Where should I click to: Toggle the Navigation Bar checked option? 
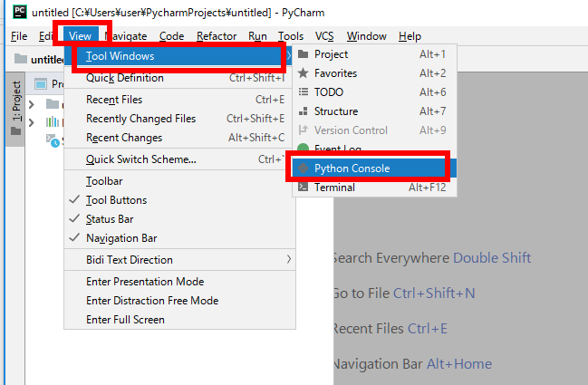(180, 239)
